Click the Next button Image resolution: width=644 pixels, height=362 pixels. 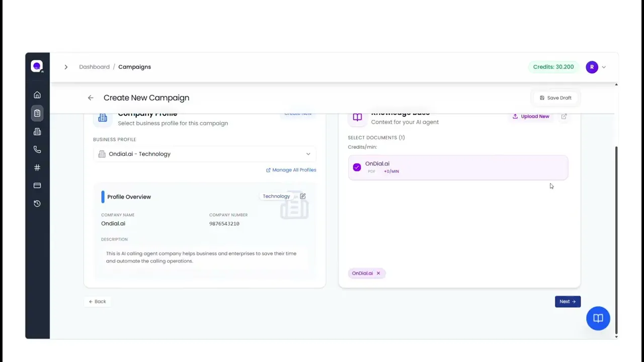click(568, 302)
